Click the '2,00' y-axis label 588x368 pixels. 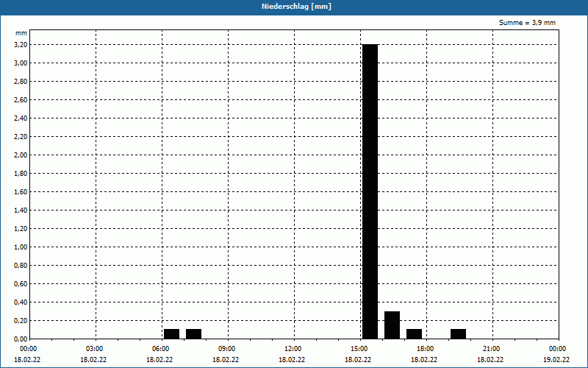(21, 155)
